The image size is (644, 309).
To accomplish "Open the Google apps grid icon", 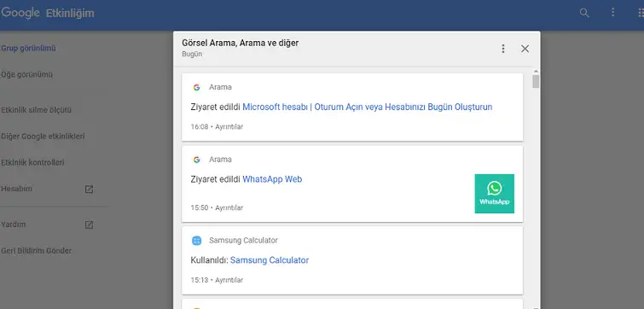I will click(641, 13).
